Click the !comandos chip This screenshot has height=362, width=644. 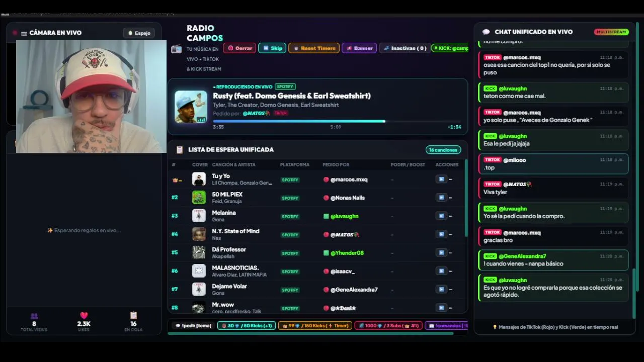tap(447, 326)
